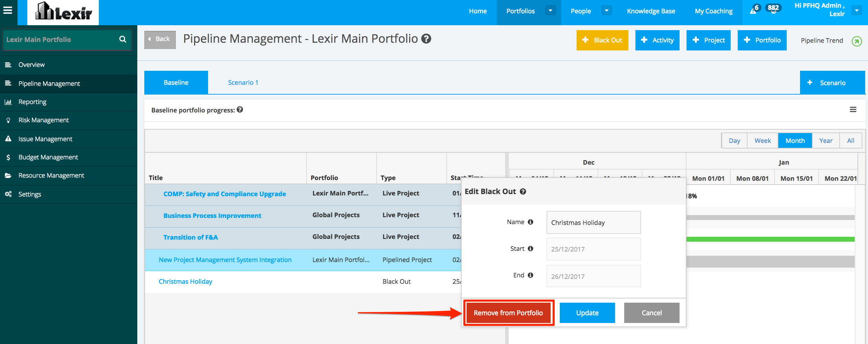This screenshot has height=344, width=868.
Task: Open Portfolios in the top navigation
Action: click(521, 11)
